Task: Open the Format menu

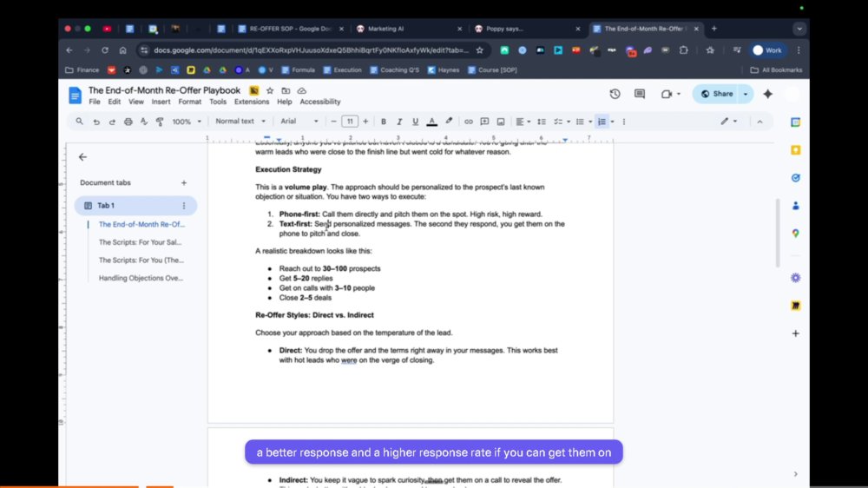Action: [x=189, y=102]
